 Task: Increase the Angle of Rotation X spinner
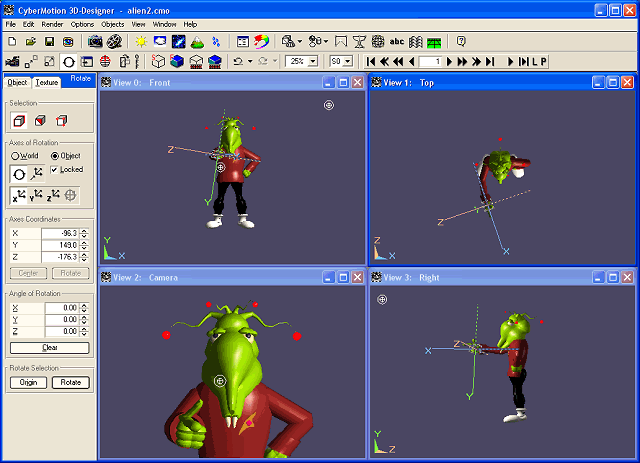[84, 305]
